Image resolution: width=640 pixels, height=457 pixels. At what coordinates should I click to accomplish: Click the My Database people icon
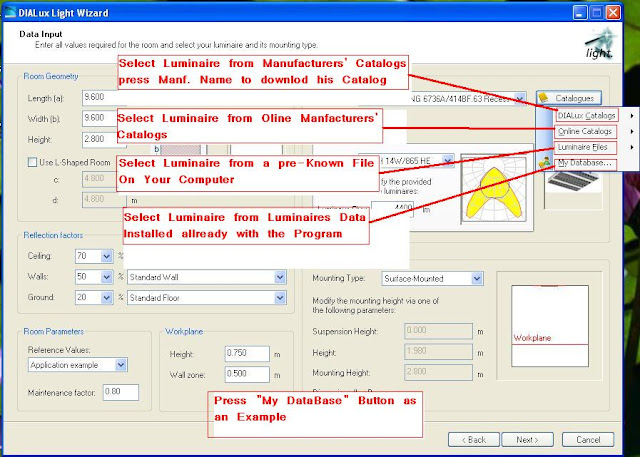[544, 163]
